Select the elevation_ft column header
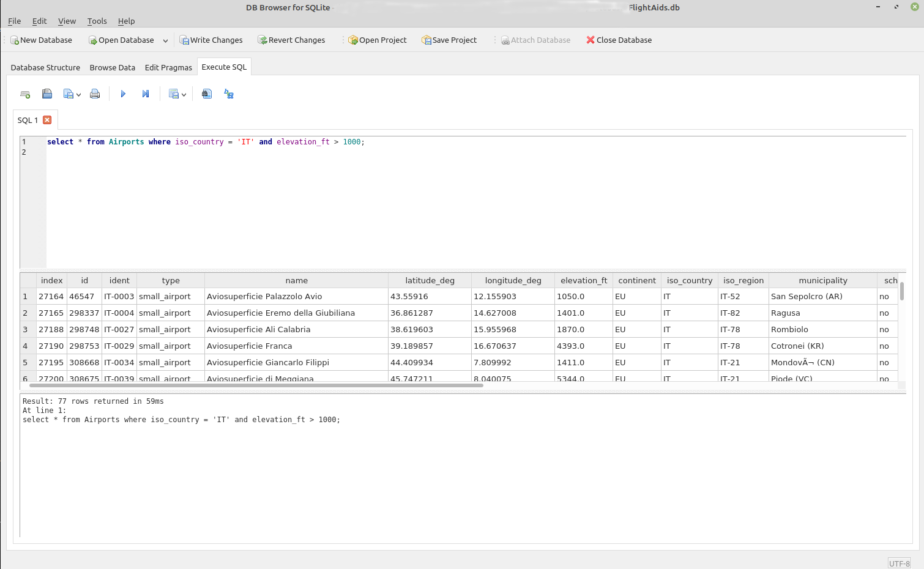Viewport: 924px width, 569px height. tap(583, 280)
